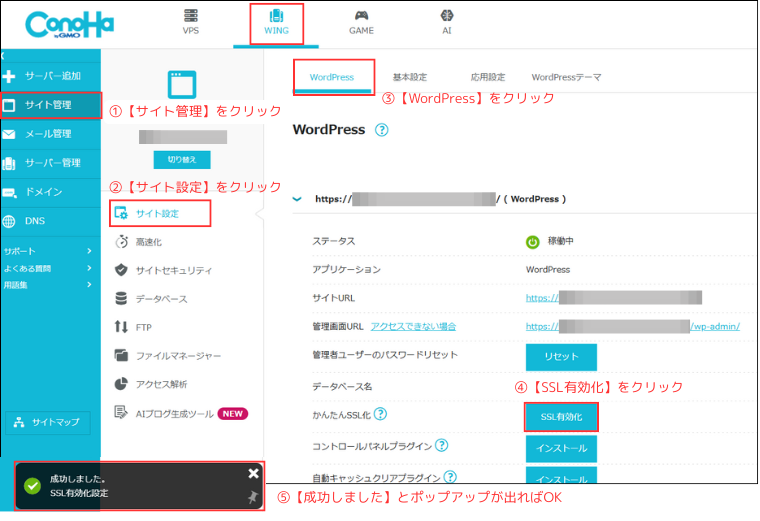The height and width of the screenshot is (521, 760).
Task: Open データベース in the site menu
Action: pyautogui.click(x=151, y=299)
